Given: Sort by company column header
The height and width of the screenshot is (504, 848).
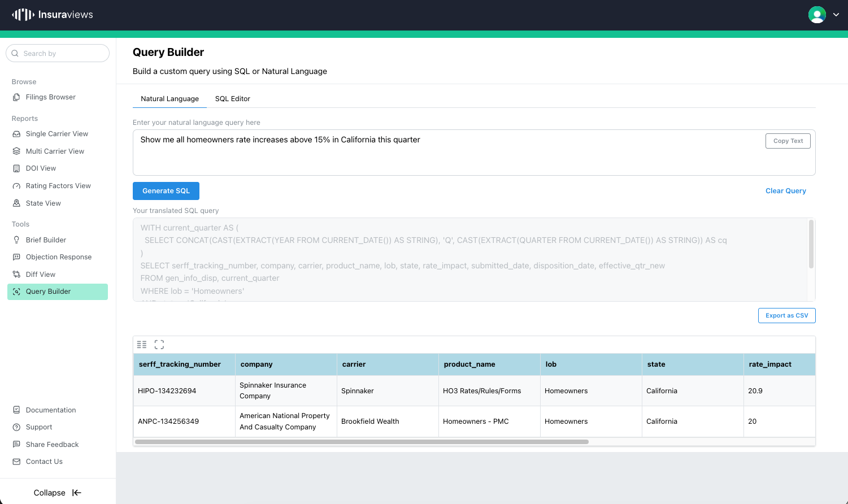Looking at the screenshot, I should (286, 364).
